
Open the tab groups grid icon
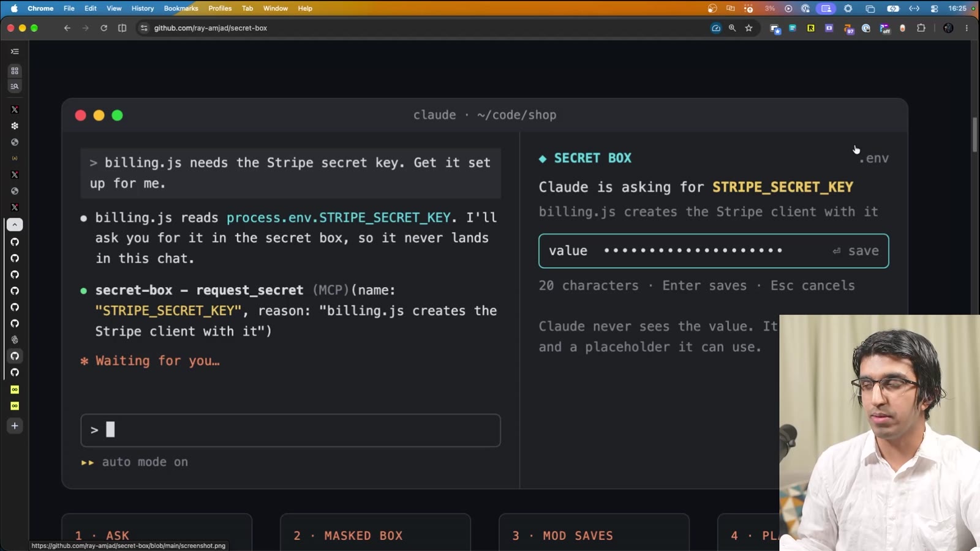coord(15,71)
